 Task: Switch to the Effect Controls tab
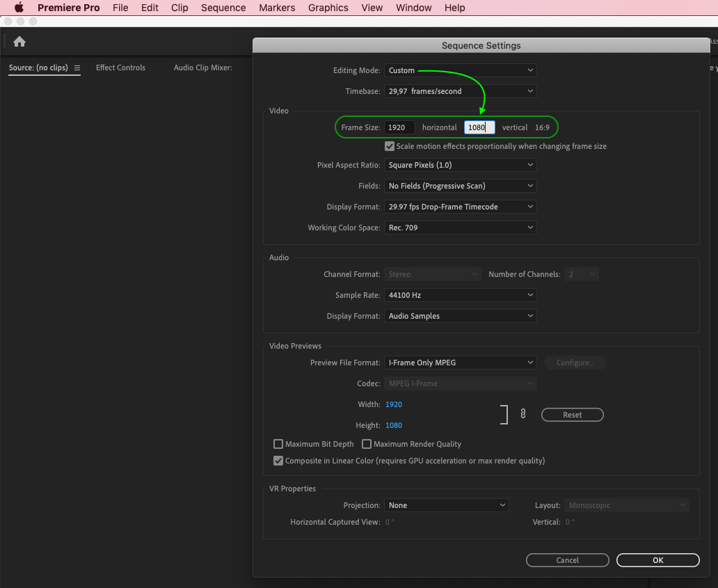pyautogui.click(x=120, y=67)
